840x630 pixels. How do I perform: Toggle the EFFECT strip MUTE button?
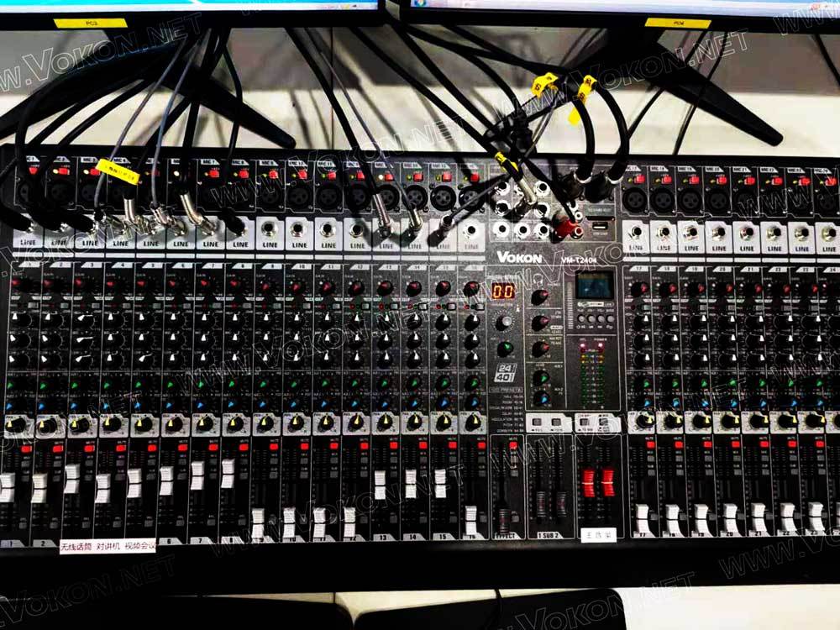(x=512, y=446)
